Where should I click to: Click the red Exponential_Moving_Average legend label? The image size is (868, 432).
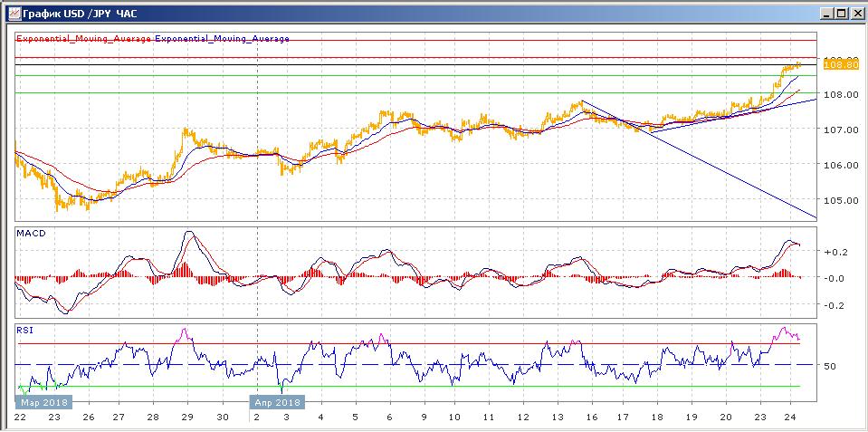(84, 38)
